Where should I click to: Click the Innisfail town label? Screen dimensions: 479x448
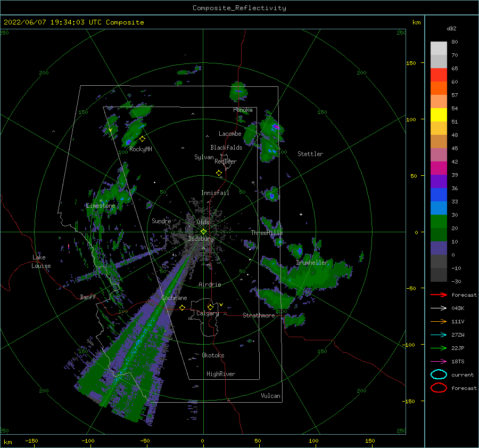point(215,193)
